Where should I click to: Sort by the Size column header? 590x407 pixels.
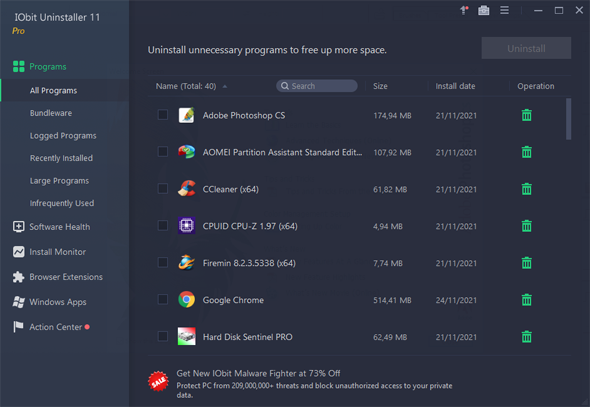380,86
